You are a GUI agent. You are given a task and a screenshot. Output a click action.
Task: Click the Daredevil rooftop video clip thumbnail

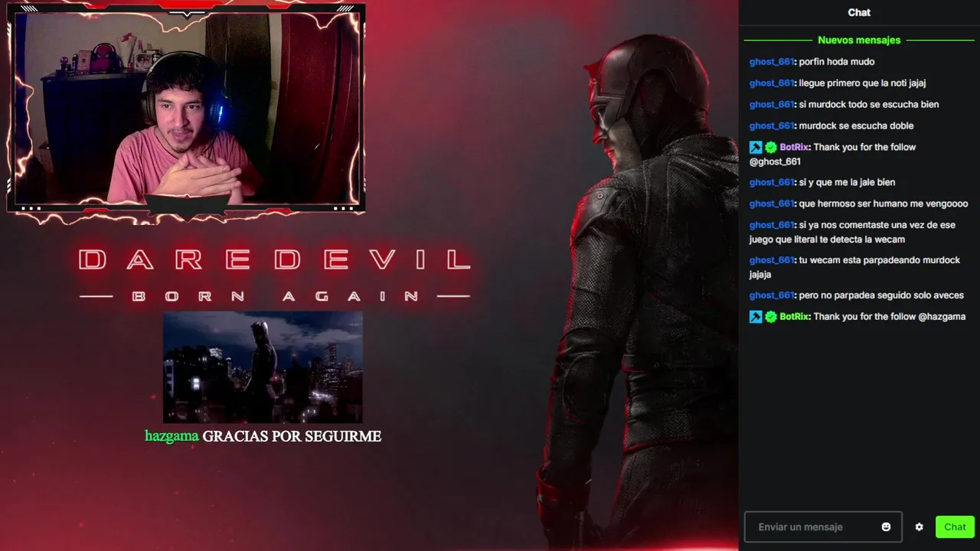coord(263,367)
